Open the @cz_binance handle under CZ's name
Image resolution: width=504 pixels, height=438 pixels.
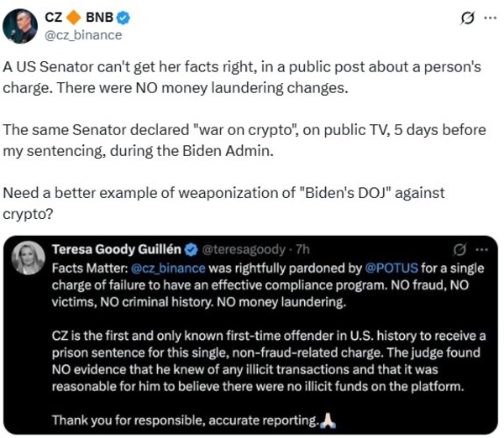coord(82,35)
